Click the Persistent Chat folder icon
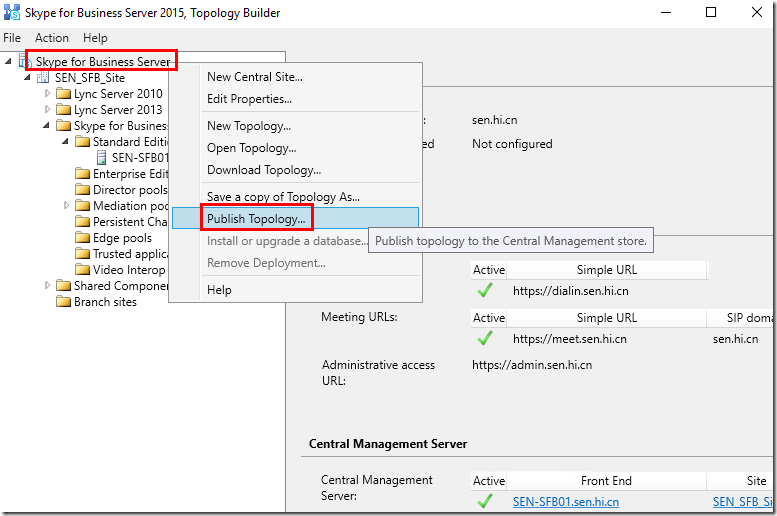The image size is (777, 516). click(82, 222)
